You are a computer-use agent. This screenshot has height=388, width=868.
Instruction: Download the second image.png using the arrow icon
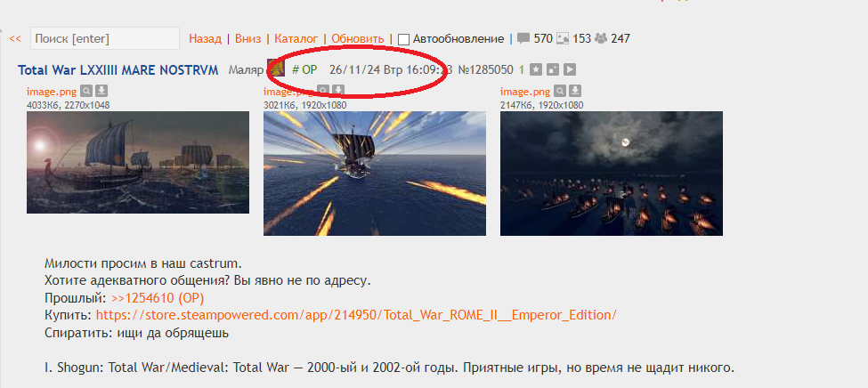tap(338, 90)
